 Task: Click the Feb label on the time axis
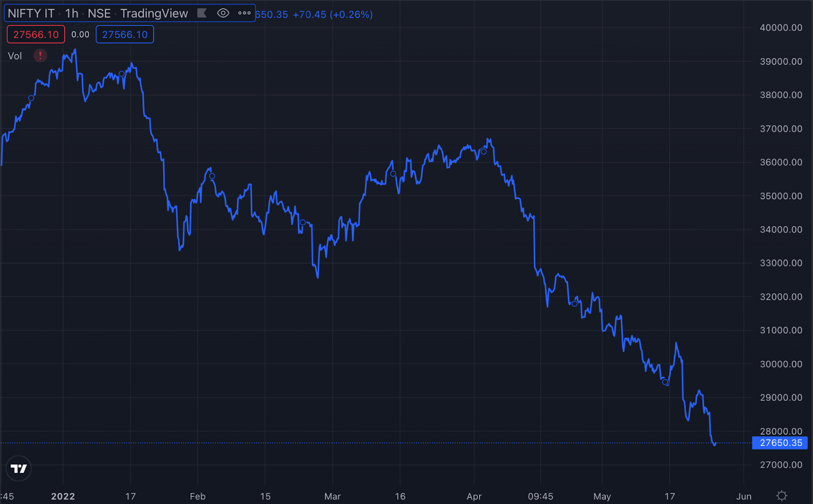(x=198, y=496)
